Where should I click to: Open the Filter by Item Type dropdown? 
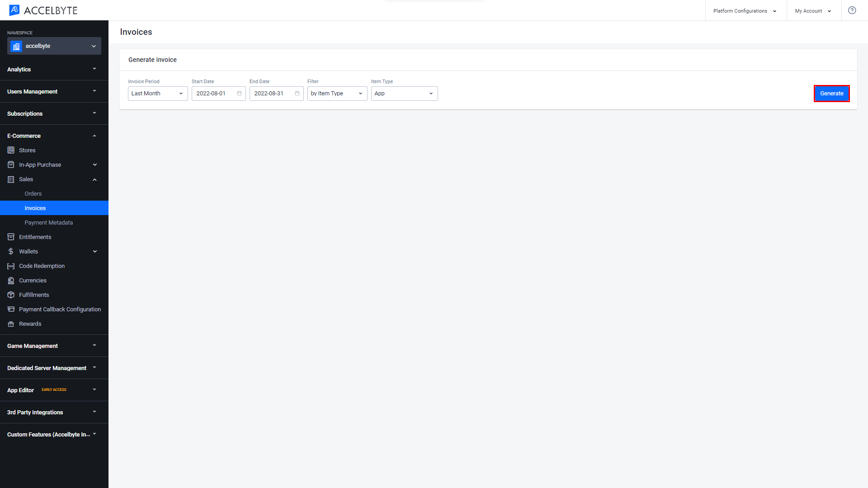coord(336,93)
